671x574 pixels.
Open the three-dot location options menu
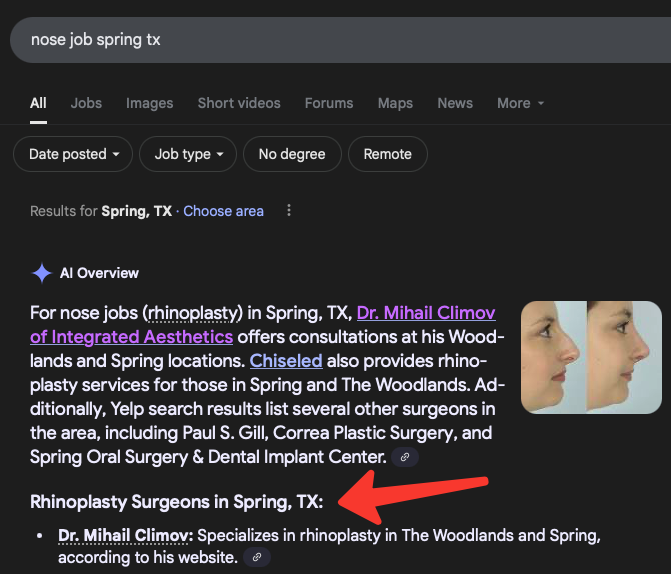[289, 211]
